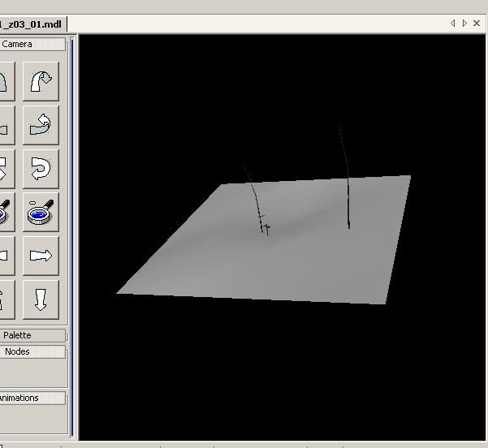Pan camera with the right-pointing arrow button

[41, 256]
